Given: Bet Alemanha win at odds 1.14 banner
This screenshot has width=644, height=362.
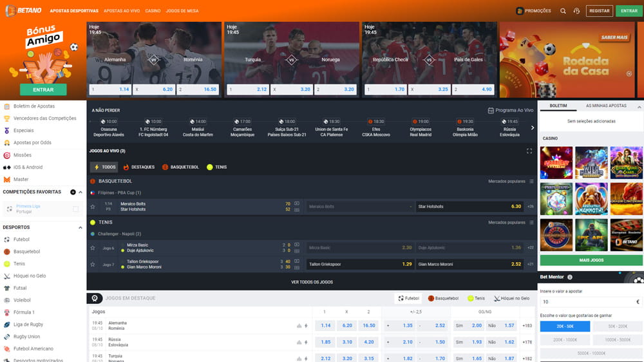Looking at the screenshot, I should pyautogui.click(x=110, y=89).
